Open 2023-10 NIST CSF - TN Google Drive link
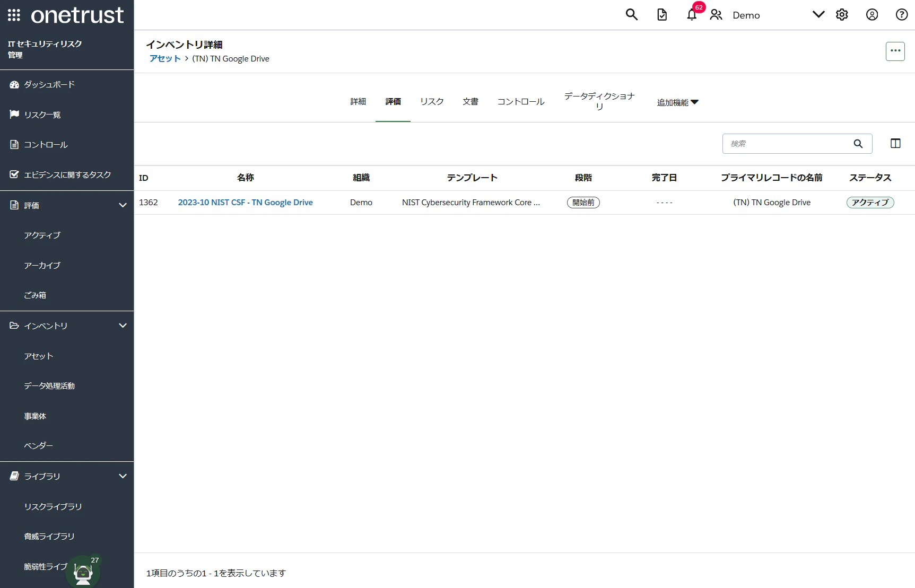Image resolution: width=915 pixels, height=588 pixels. coord(246,203)
